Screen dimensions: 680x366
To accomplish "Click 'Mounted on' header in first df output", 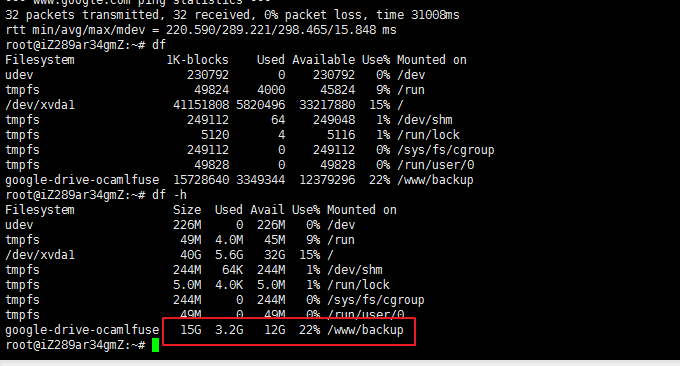I will pyautogui.click(x=432, y=60).
